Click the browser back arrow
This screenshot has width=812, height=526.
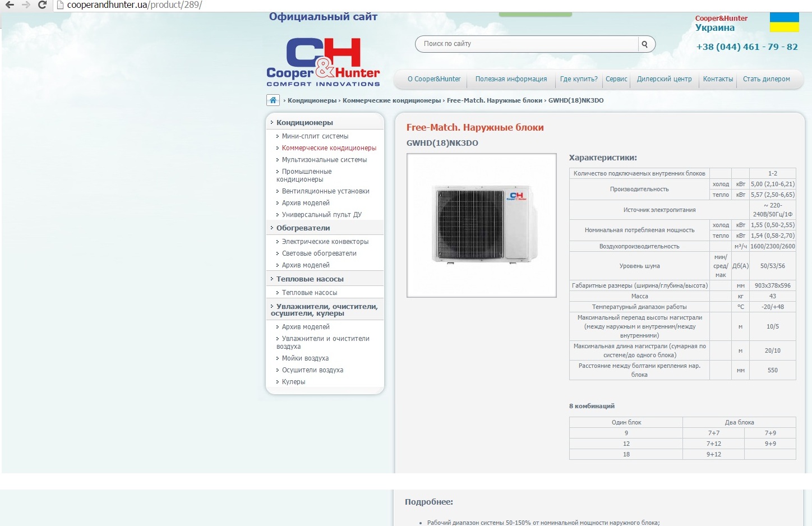click(x=10, y=5)
